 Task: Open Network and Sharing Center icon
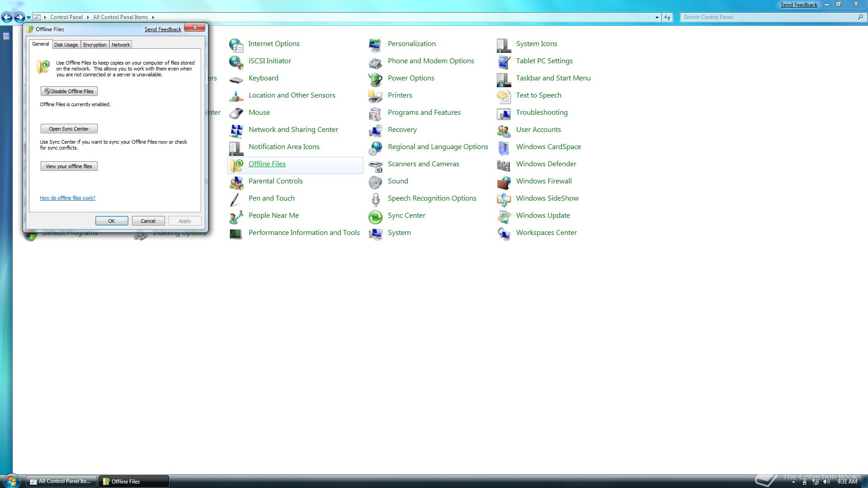click(236, 130)
